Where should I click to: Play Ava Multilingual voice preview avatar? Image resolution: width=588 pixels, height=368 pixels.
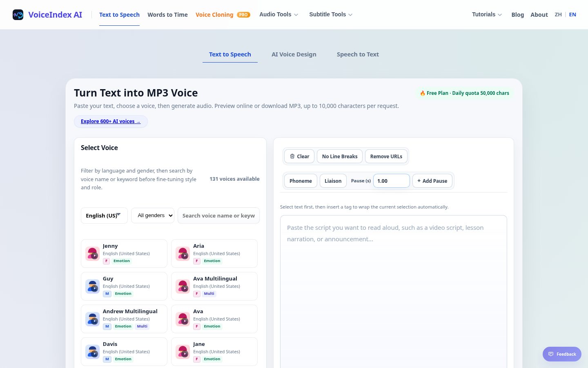[183, 286]
